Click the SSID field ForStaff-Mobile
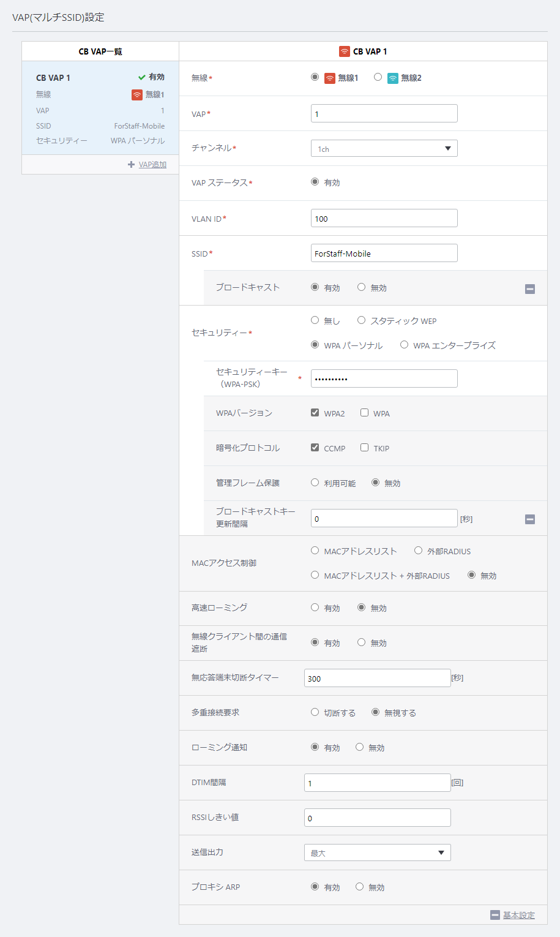 coord(384,253)
